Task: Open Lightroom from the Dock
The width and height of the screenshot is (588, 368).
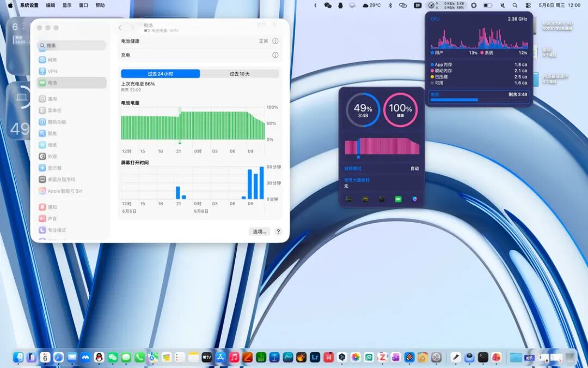Action: [x=315, y=358]
